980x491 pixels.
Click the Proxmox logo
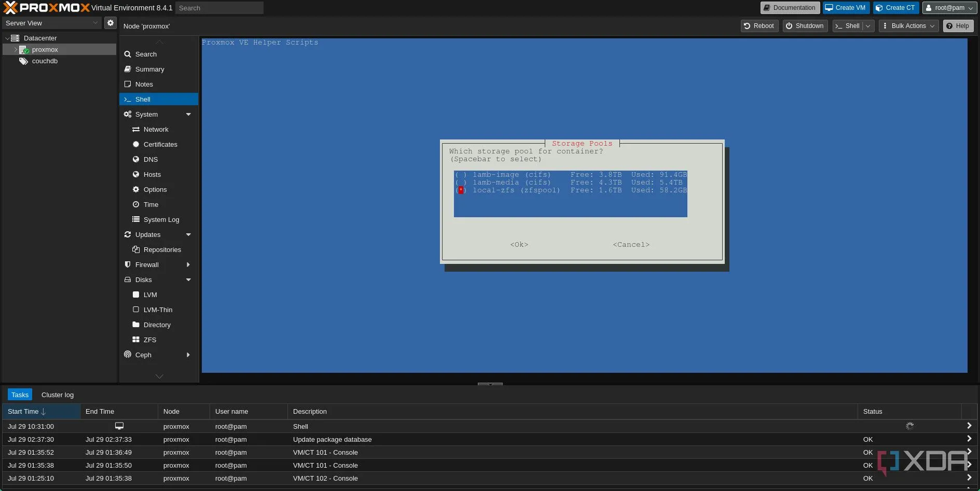[46, 7]
